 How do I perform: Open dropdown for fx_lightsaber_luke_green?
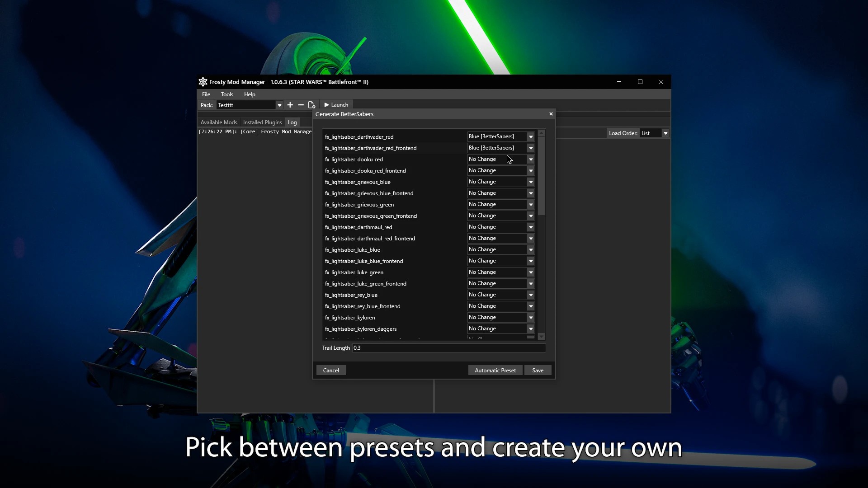(501, 272)
